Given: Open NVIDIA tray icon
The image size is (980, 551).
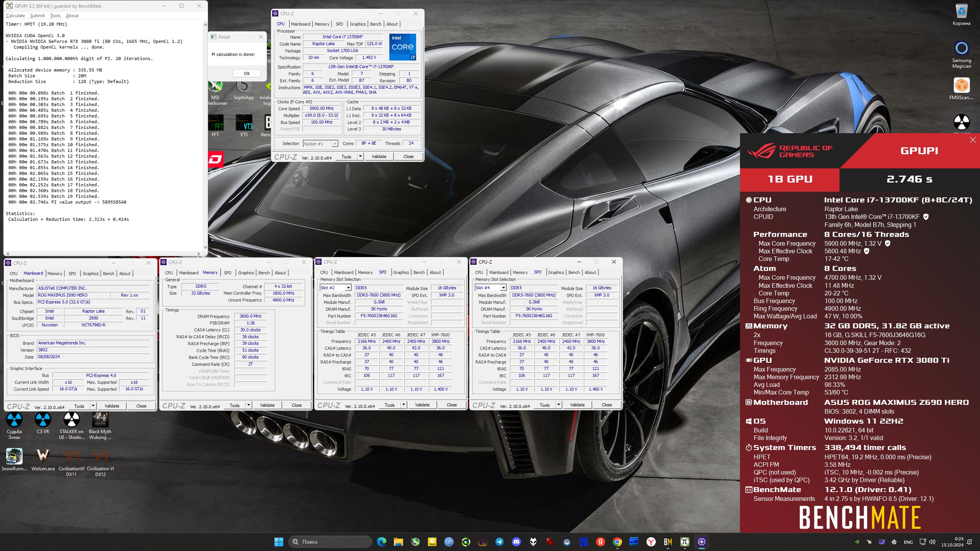Looking at the screenshot, I should click(857, 542).
